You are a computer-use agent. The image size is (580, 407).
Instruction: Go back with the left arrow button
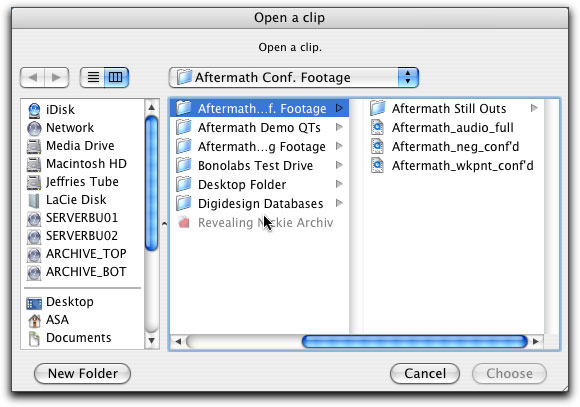33,77
